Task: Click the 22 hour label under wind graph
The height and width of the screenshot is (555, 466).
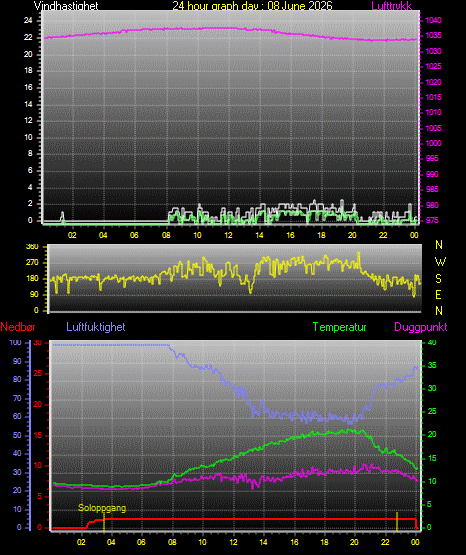Action: (383, 235)
